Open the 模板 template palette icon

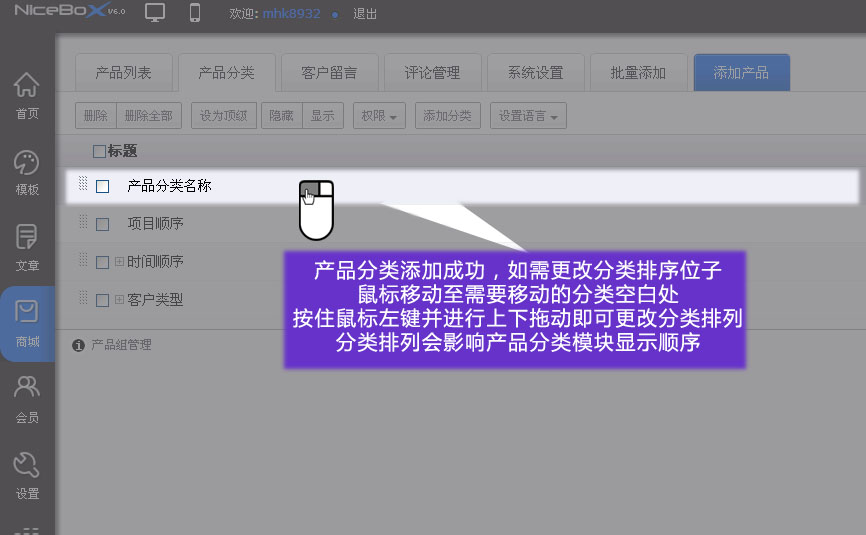[x=27, y=172]
